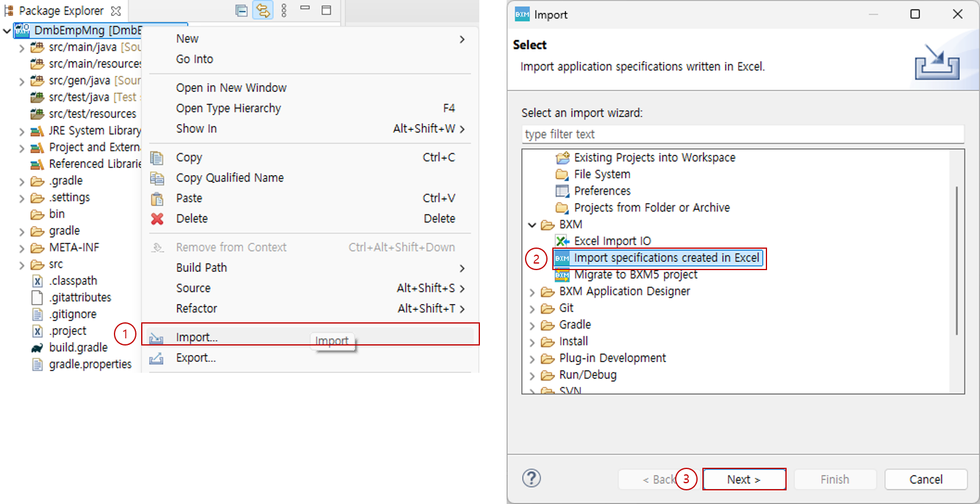Select gradle.properties file

[x=90, y=364]
